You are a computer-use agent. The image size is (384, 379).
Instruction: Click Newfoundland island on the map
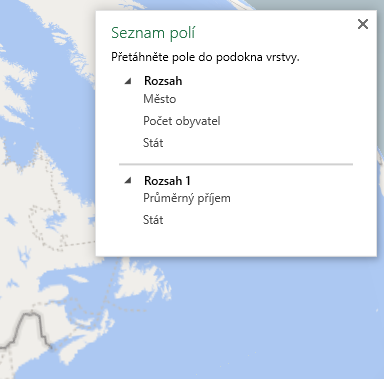point(147,282)
